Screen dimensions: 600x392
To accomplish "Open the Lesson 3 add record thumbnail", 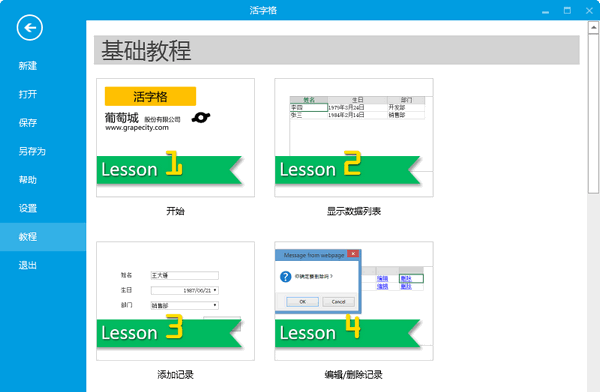I will pyautogui.click(x=175, y=301).
